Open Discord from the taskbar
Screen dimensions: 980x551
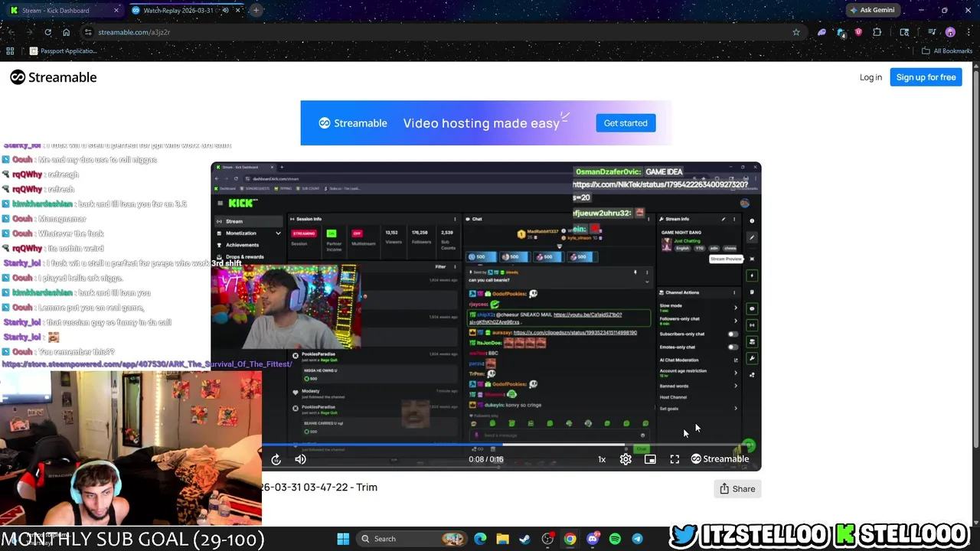[593, 539]
